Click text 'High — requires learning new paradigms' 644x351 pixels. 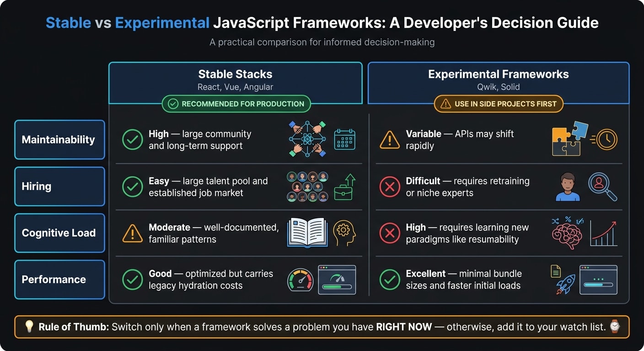click(467, 233)
